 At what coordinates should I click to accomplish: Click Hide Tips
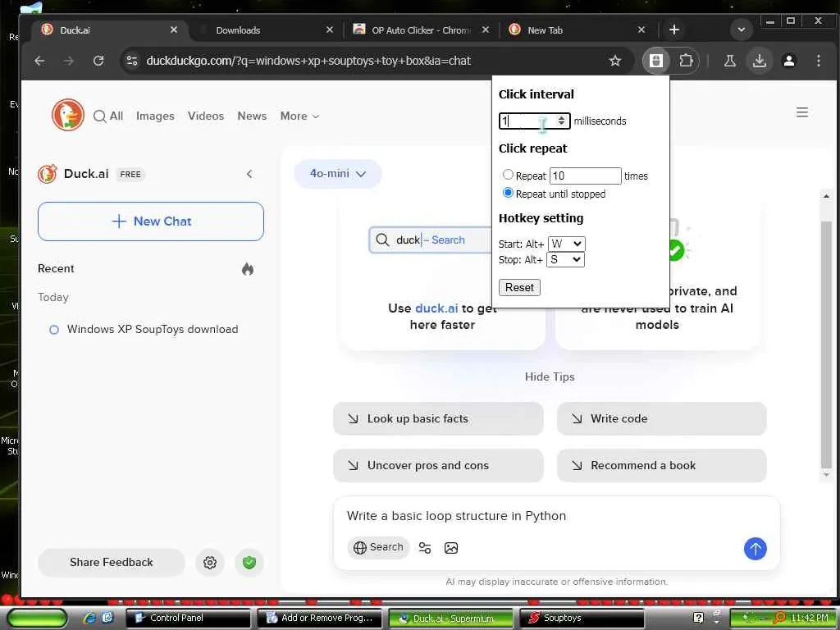tap(550, 377)
